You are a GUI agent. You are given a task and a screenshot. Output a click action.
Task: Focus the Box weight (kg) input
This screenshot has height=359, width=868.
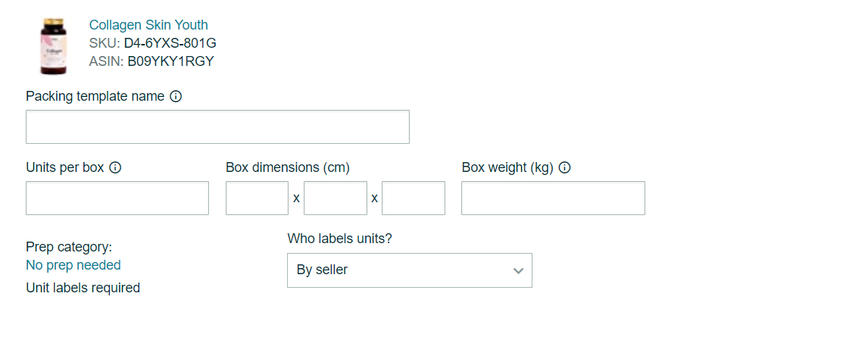(553, 198)
